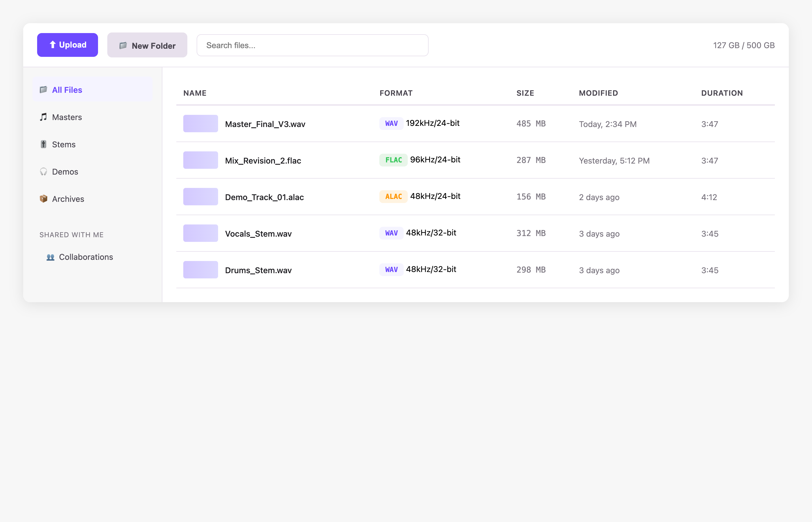Image resolution: width=812 pixels, height=522 pixels.
Task: Click the Upload button
Action: point(68,44)
